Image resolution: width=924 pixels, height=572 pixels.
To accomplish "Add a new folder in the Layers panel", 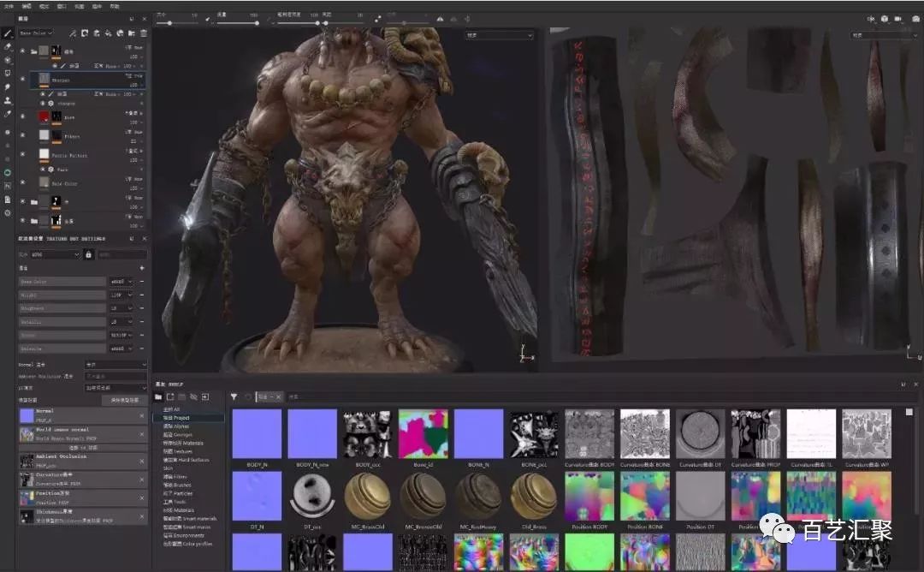I will click(x=131, y=33).
